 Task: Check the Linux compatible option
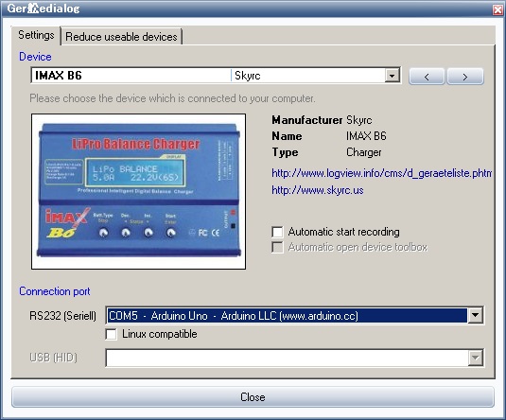111,334
